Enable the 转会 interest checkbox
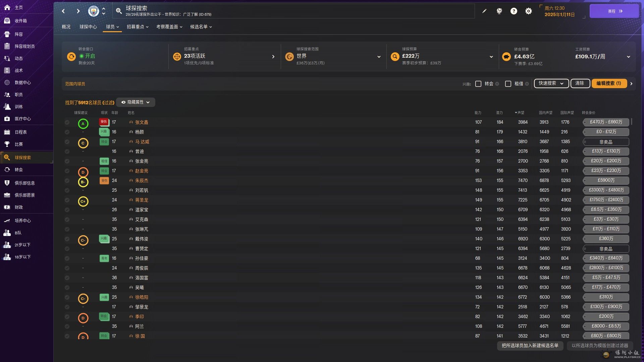The height and width of the screenshot is (362, 644). click(478, 84)
